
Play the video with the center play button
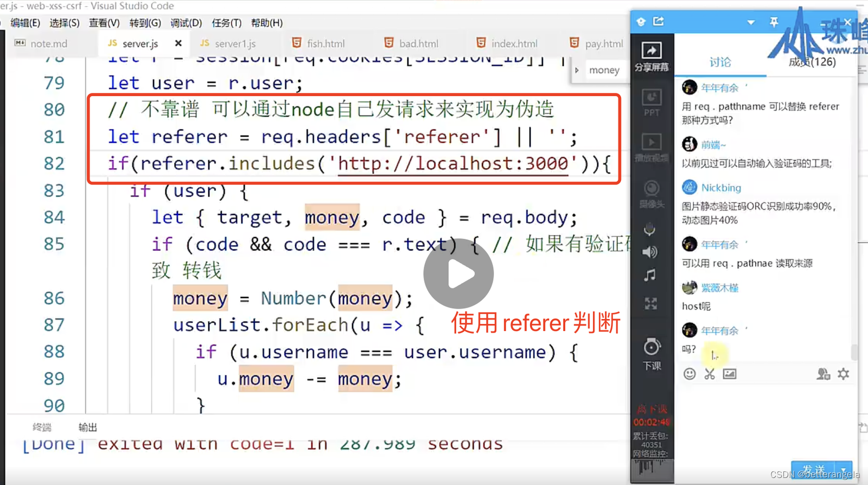tap(458, 274)
